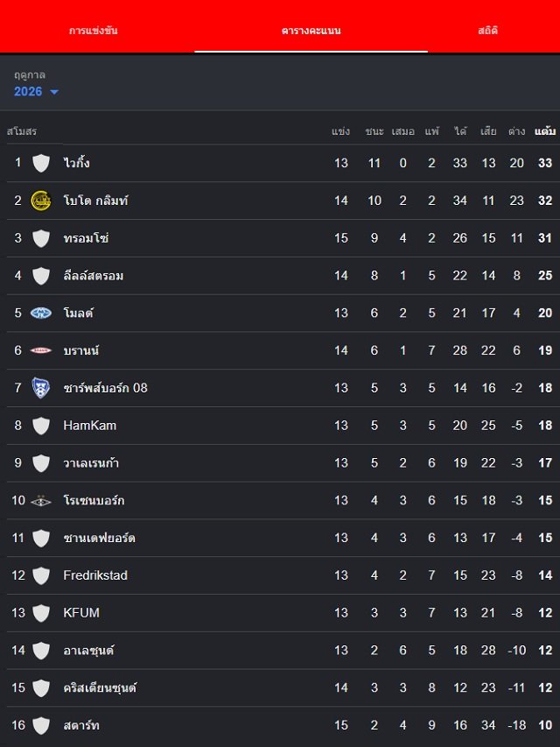Click the แต้ม points column header

click(545, 131)
